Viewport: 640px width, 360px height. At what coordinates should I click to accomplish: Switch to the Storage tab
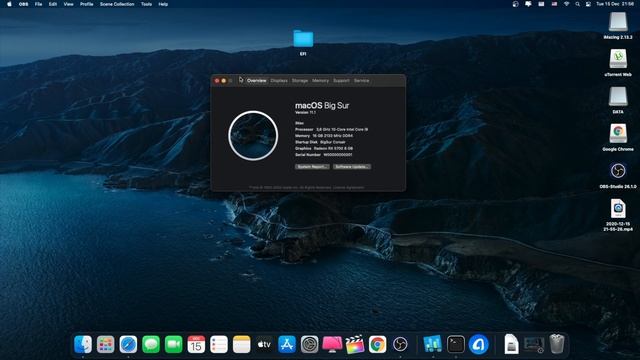[x=300, y=81]
